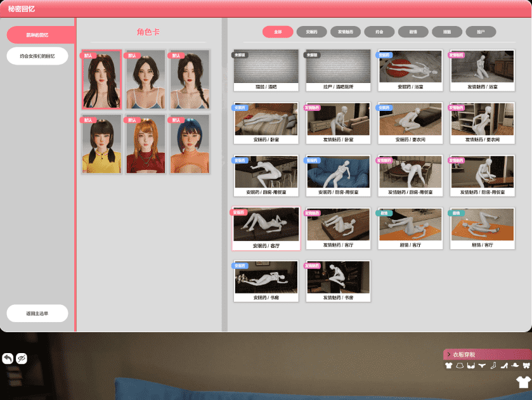Click the sock icon in clothing bar
Image resolution: width=532 pixels, height=400 pixels.
tap(493, 366)
